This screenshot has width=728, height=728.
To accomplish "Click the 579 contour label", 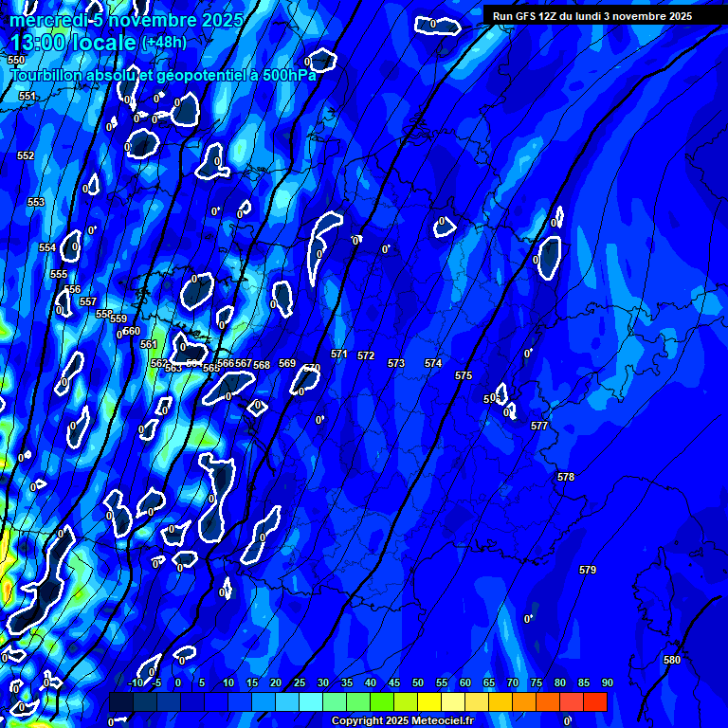I will tap(588, 570).
